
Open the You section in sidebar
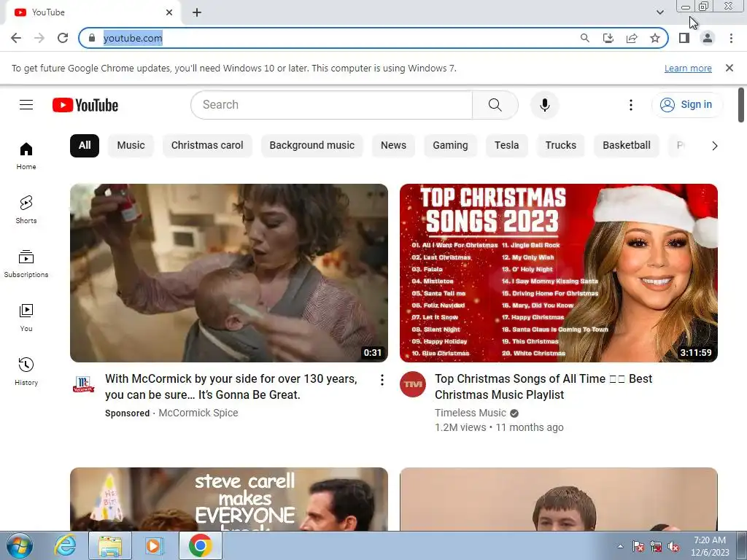click(26, 318)
